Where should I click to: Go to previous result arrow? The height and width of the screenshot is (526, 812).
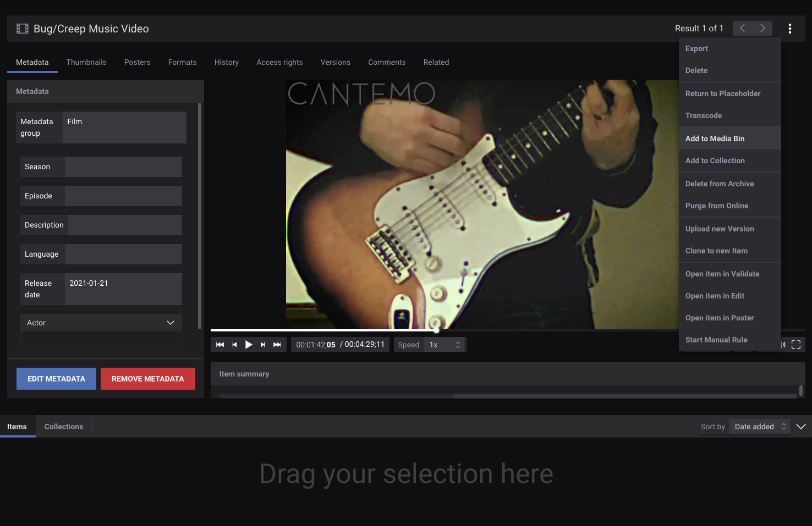coord(742,28)
